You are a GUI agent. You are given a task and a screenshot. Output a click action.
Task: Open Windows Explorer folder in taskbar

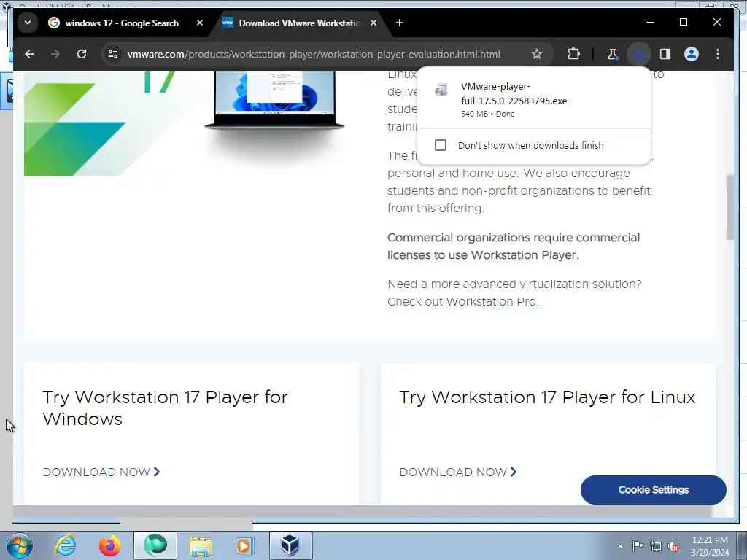click(x=201, y=545)
